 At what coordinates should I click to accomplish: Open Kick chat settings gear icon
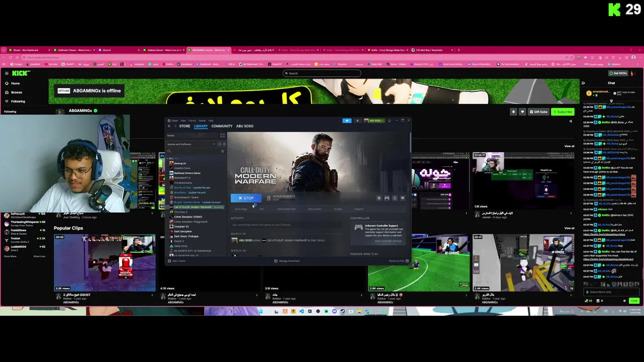pyautogui.click(x=625, y=301)
